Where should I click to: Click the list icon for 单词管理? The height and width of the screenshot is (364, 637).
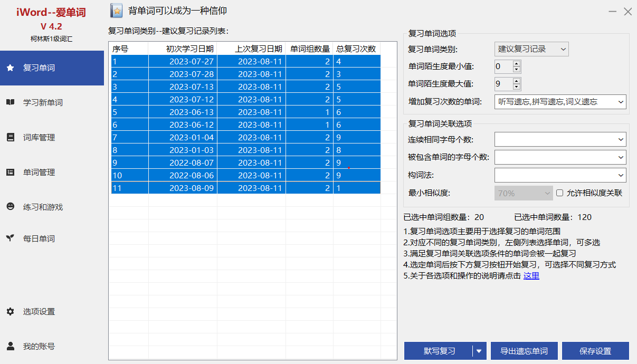[x=10, y=173]
